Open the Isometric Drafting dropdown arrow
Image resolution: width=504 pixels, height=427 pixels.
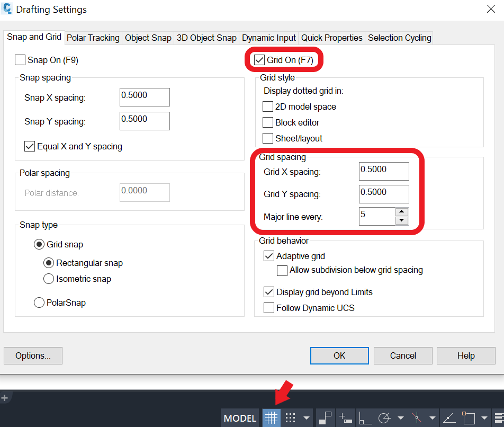[x=433, y=417]
